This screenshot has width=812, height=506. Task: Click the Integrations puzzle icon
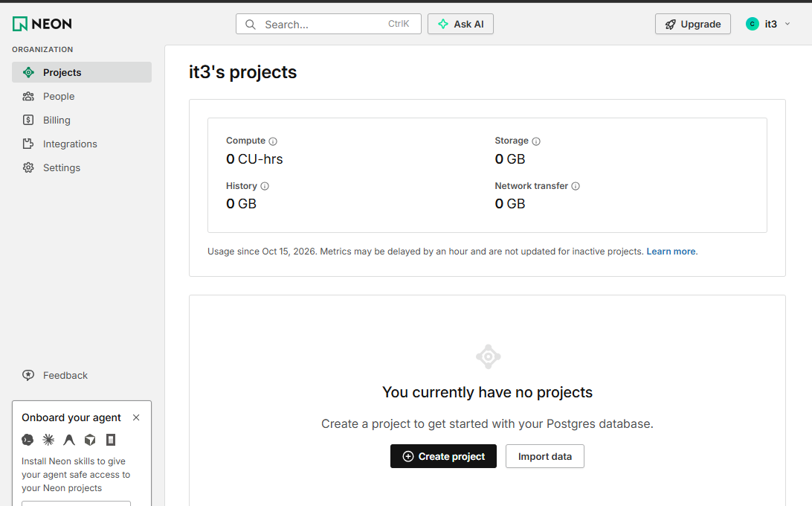(28, 144)
